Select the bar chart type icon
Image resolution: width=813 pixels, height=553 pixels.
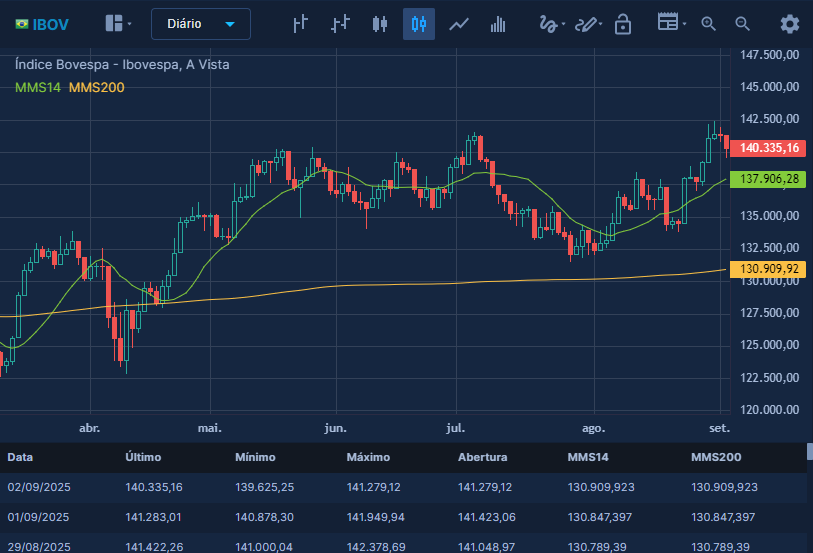point(300,24)
